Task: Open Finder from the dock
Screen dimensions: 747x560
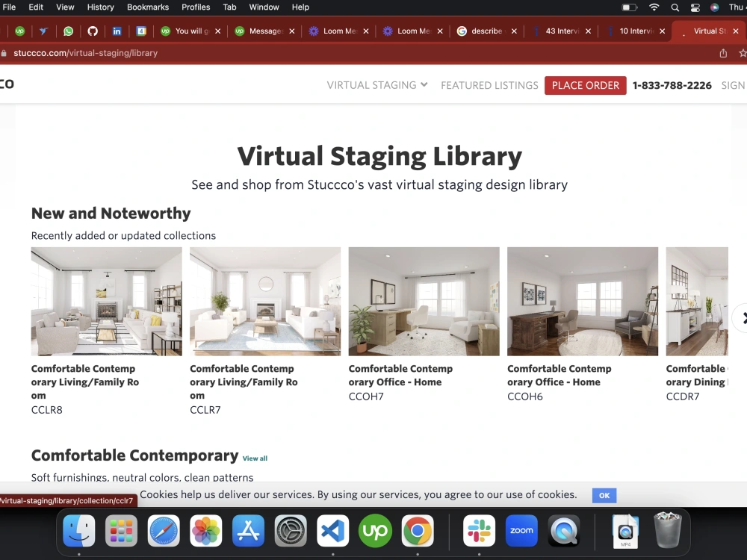Action: [x=79, y=530]
